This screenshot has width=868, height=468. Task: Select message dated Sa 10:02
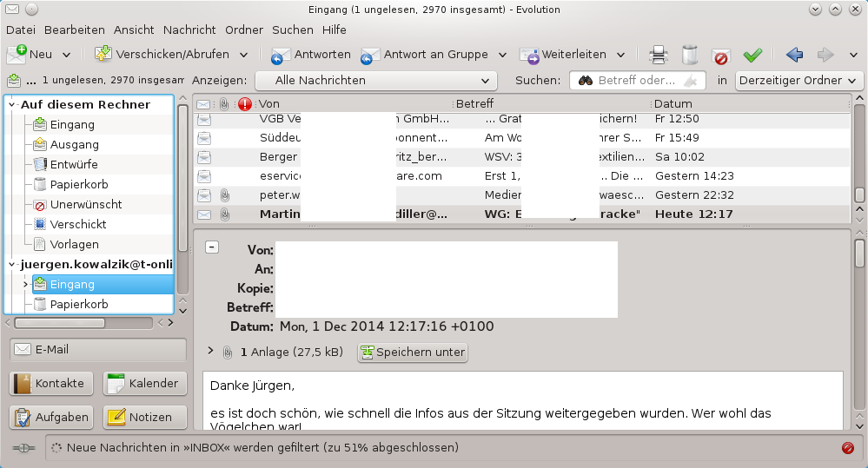tap(521, 157)
